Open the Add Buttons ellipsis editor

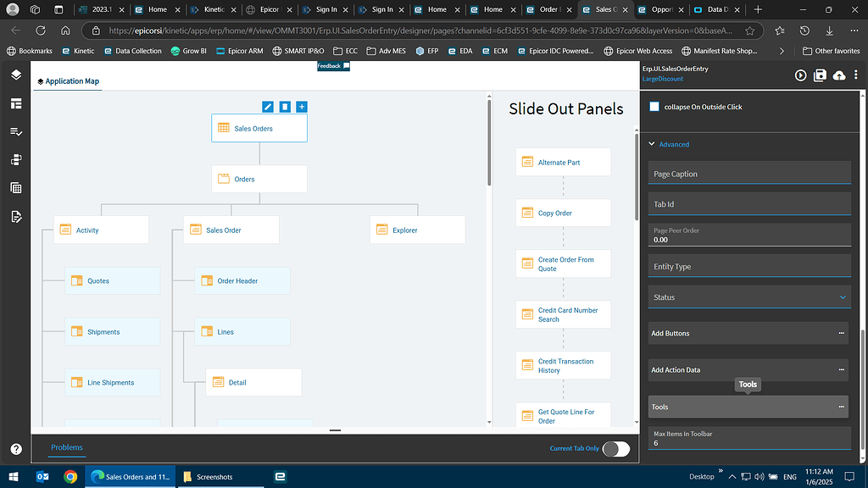tap(842, 333)
